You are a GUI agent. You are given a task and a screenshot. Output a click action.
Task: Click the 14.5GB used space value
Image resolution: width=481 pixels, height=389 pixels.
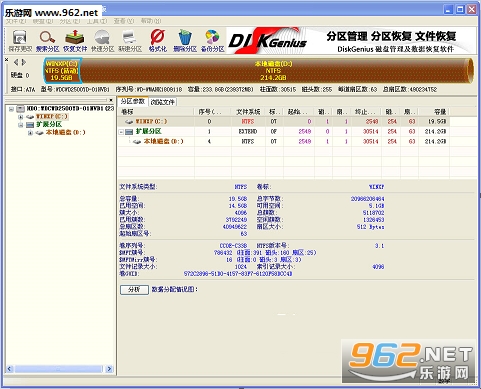(238, 206)
